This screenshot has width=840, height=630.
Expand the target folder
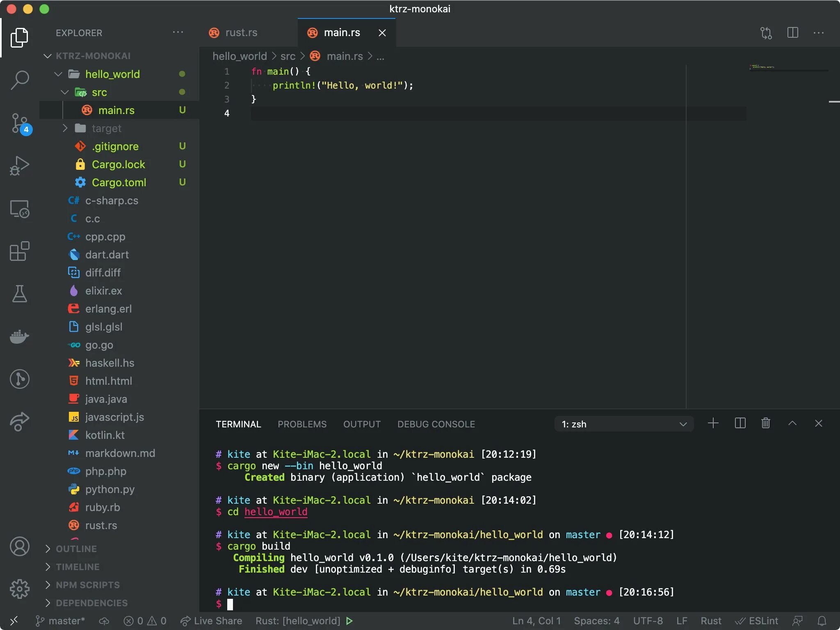pos(106,128)
